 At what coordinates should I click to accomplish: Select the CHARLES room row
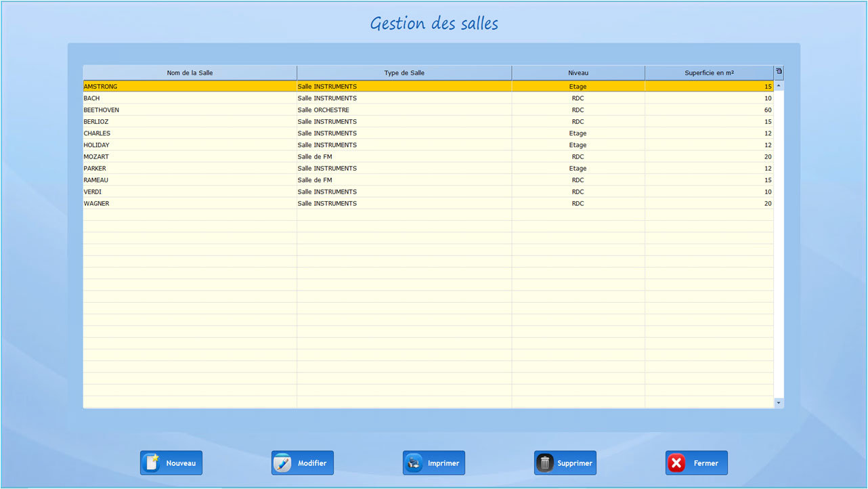[428, 133]
